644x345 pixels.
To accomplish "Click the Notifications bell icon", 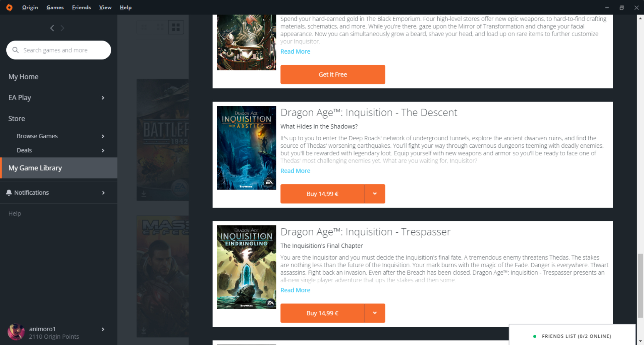I will tap(9, 193).
